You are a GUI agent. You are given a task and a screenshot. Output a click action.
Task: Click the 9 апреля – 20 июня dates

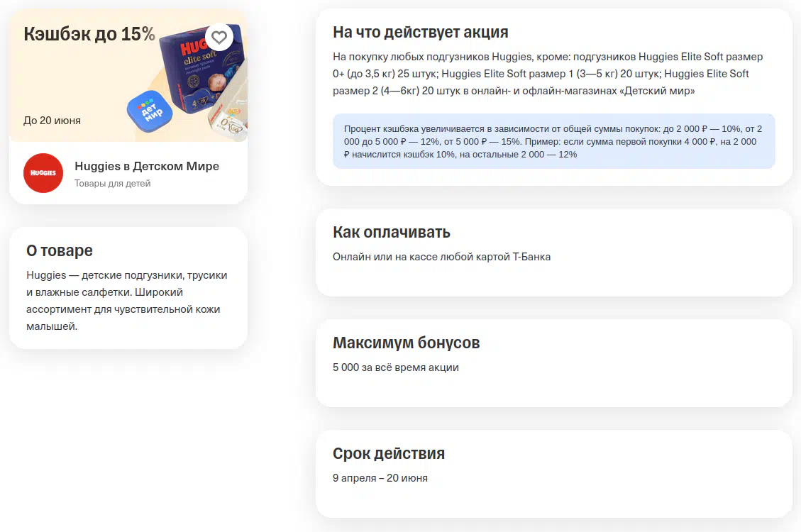[380, 478]
